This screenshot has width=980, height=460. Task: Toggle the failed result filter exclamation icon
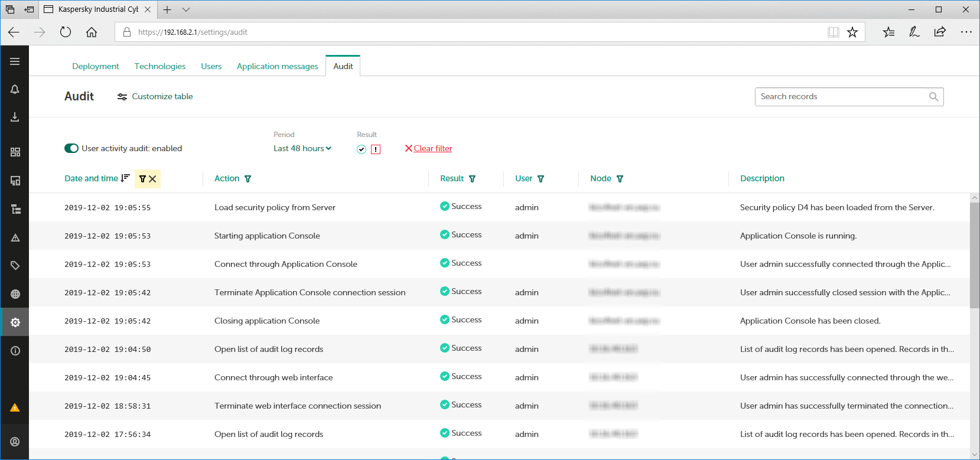pyautogui.click(x=376, y=149)
